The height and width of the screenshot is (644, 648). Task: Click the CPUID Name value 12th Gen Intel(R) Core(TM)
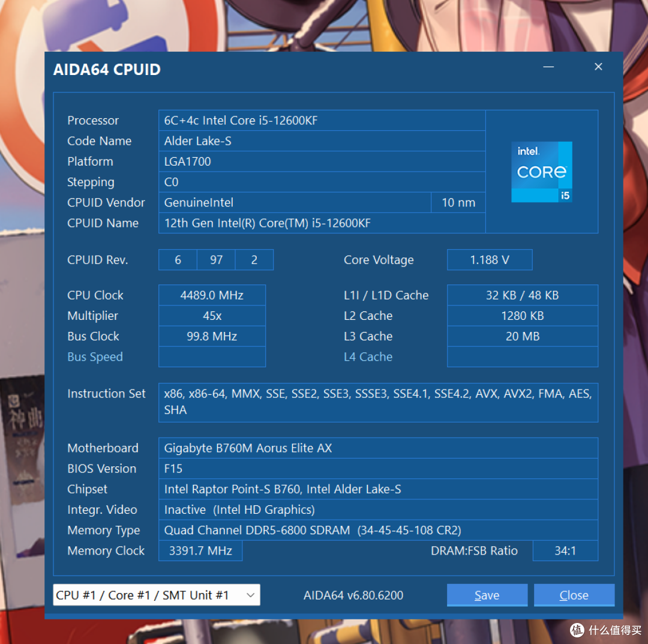pos(322,223)
